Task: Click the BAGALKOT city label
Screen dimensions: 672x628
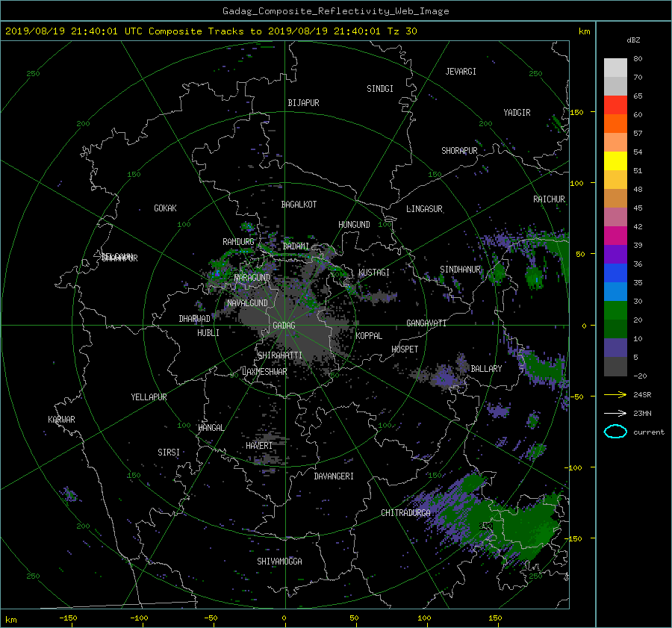Action: click(299, 205)
